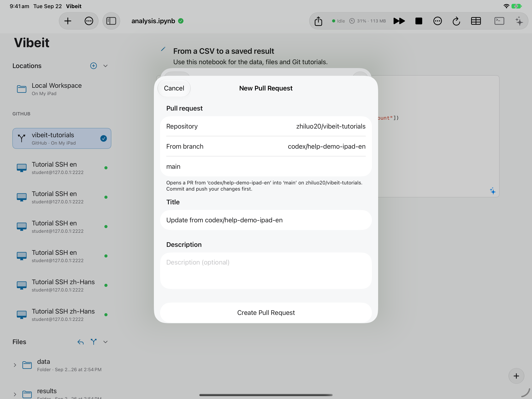Expand the data folder chevron
The width and height of the screenshot is (532, 399).
coord(15,365)
